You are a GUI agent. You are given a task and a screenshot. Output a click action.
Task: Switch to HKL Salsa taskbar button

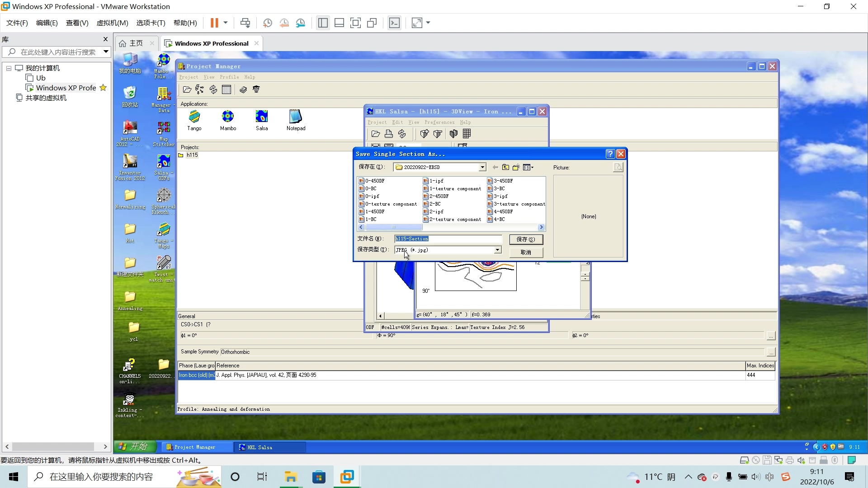tap(269, 447)
